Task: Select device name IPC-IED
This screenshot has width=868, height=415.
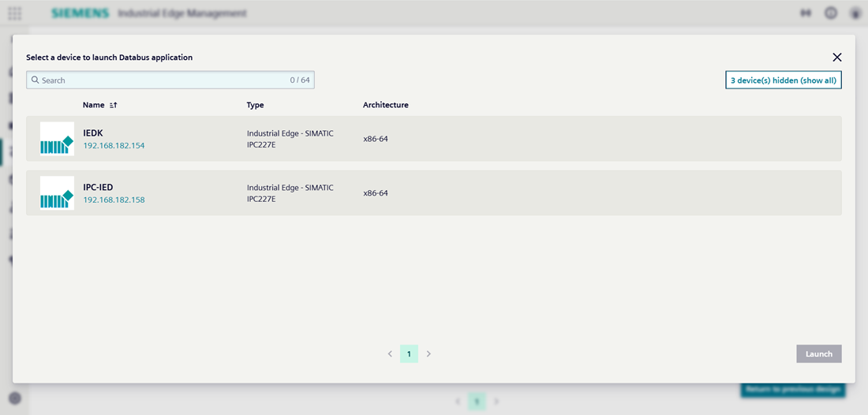Action: tap(98, 187)
